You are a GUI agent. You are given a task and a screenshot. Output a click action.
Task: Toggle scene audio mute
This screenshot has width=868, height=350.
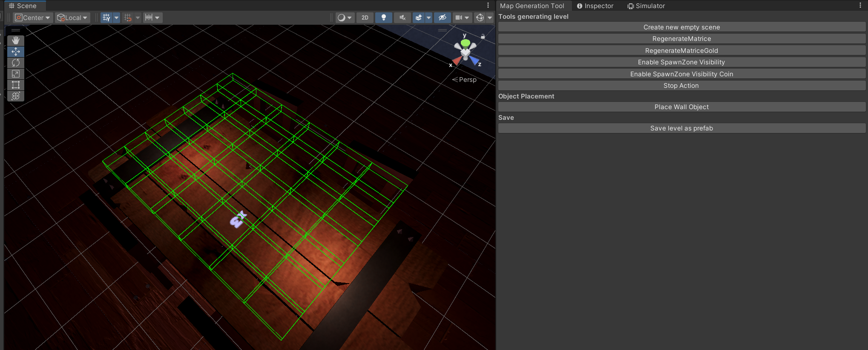coord(402,17)
